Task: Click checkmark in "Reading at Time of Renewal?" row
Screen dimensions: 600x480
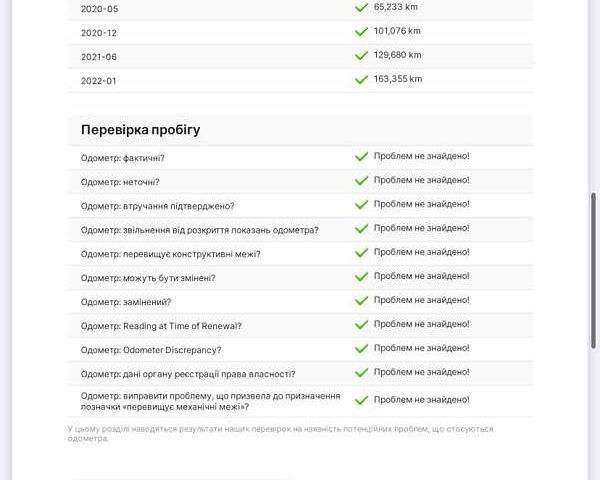Action: point(361,325)
